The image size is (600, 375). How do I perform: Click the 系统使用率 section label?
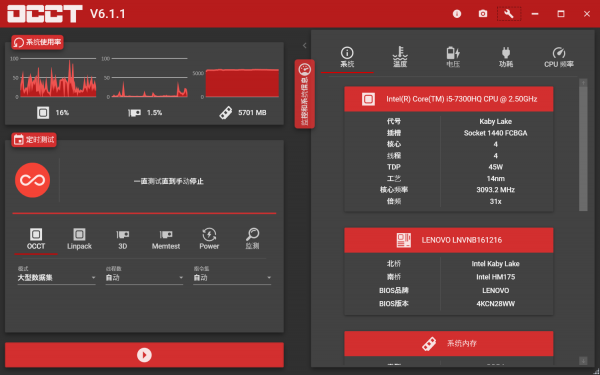point(38,42)
